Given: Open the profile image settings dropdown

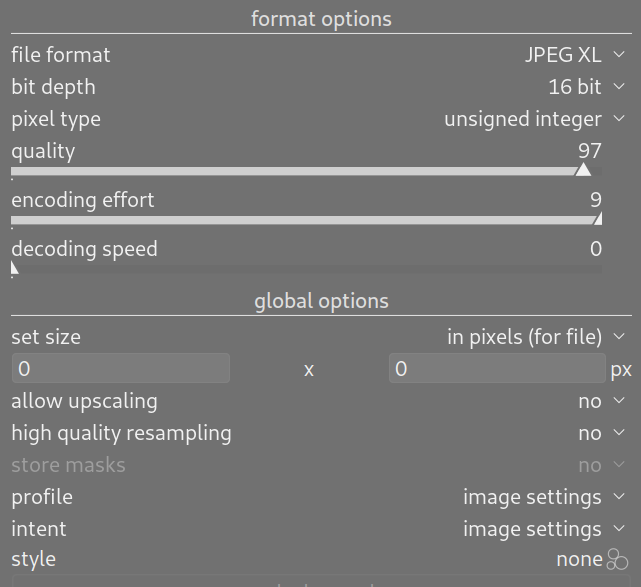Looking at the screenshot, I should [532, 497].
